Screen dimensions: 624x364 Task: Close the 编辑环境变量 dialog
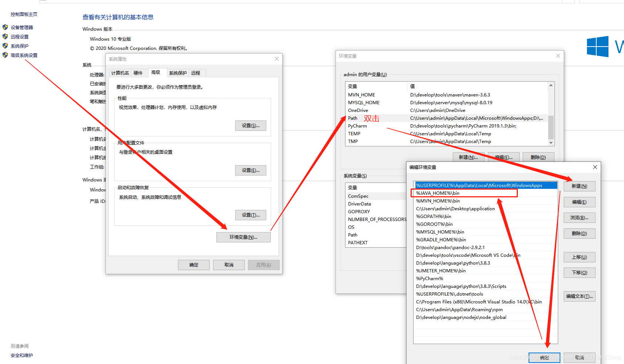595,167
